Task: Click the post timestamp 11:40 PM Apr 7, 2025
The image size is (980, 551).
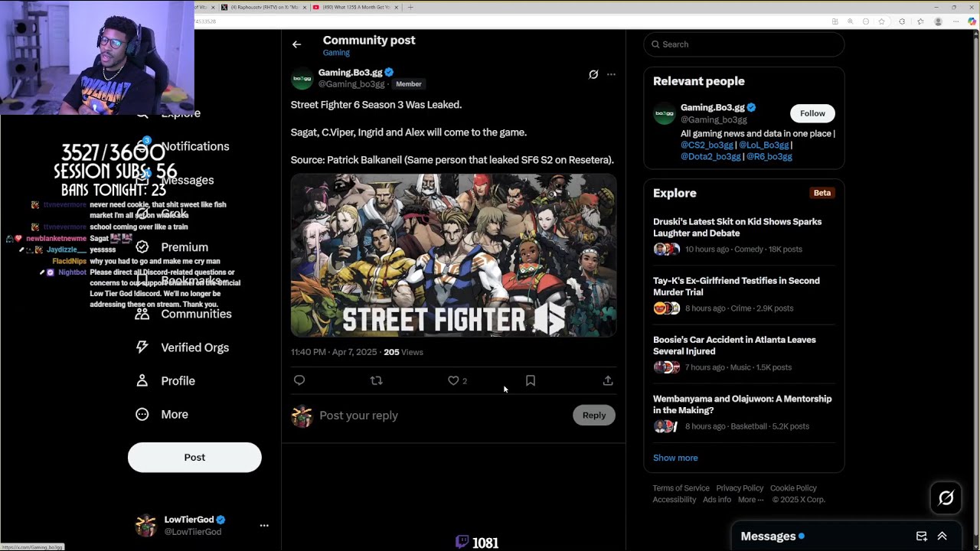Action: point(334,352)
